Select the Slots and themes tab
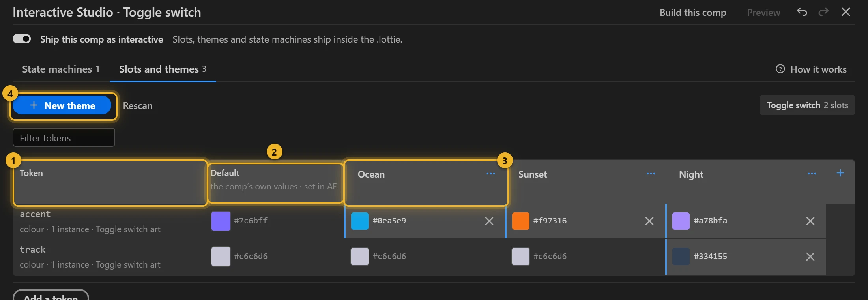The height and width of the screenshot is (300, 868). (163, 69)
